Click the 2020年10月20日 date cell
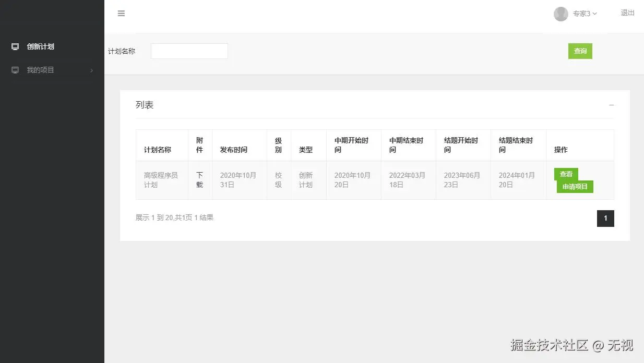The image size is (644, 363). pyautogui.click(x=353, y=180)
